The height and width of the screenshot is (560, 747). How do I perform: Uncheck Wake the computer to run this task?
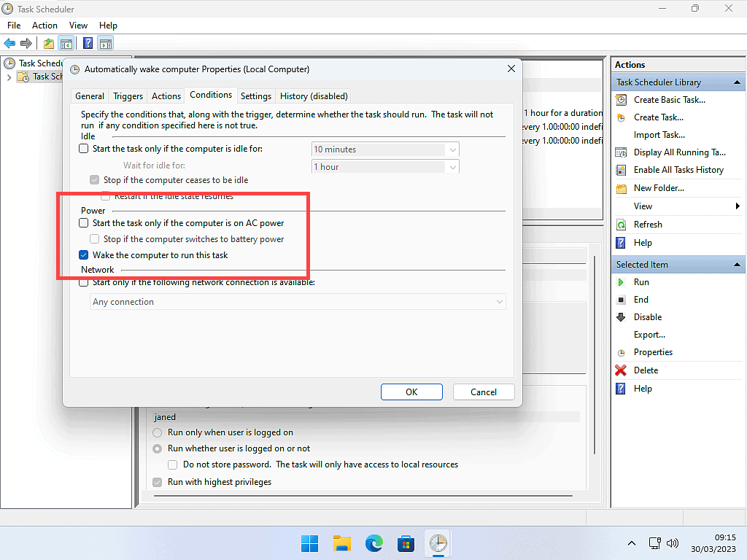click(84, 255)
